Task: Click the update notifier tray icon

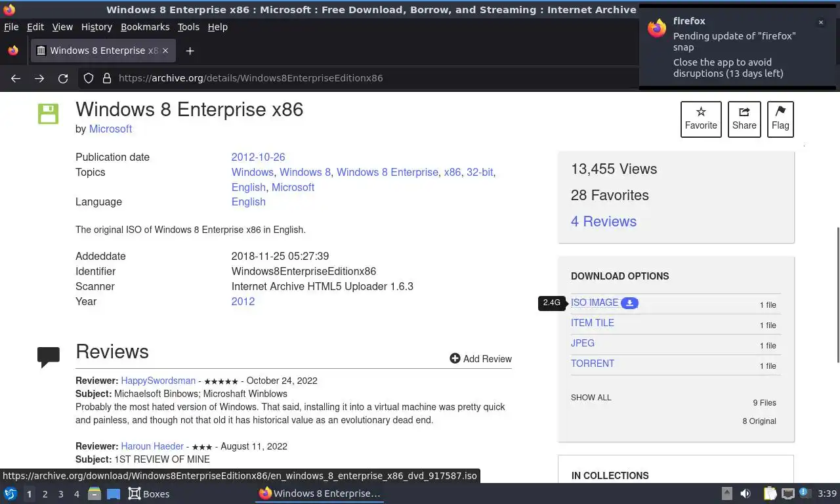Action: click(x=805, y=493)
